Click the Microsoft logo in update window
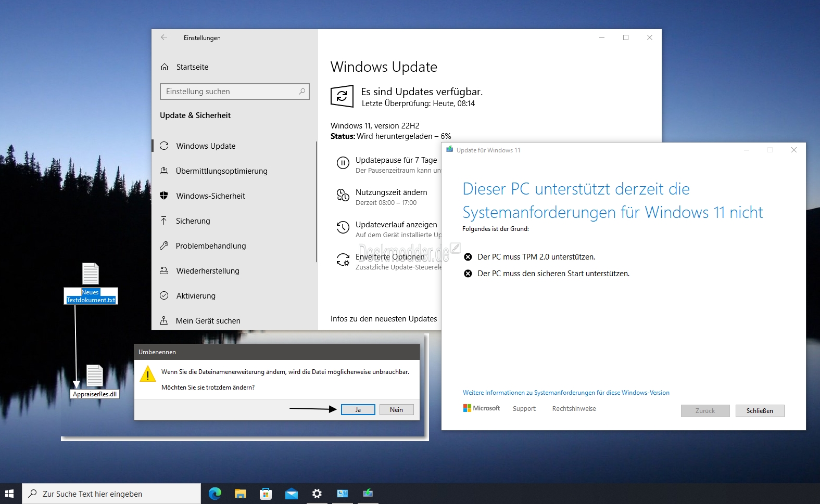Screen dimensions: 820x504 point(482,408)
